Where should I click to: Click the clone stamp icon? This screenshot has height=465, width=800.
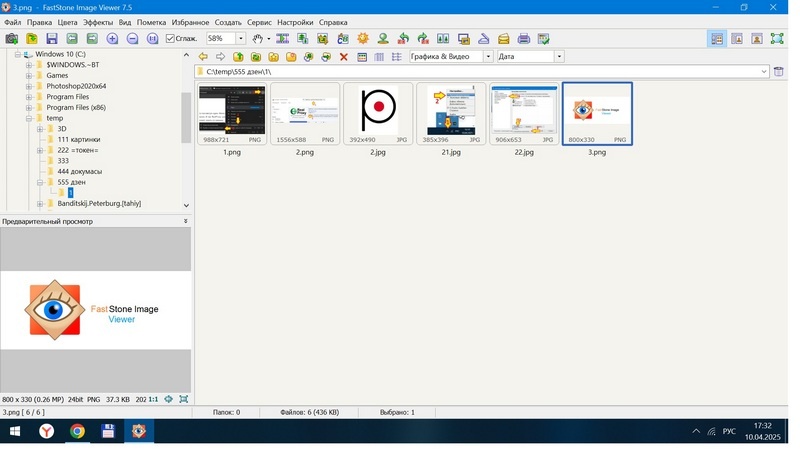click(x=383, y=39)
